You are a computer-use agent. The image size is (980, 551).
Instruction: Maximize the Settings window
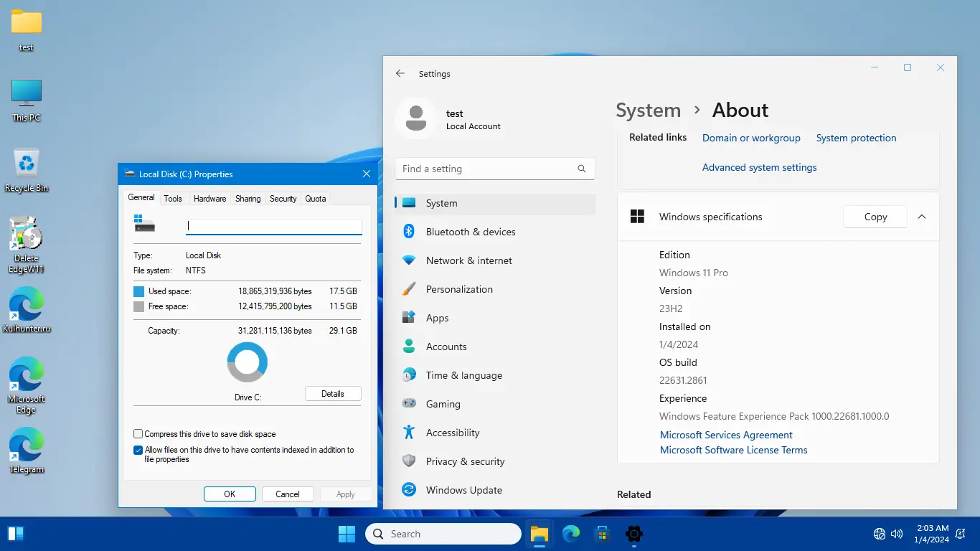pos(908,67)
